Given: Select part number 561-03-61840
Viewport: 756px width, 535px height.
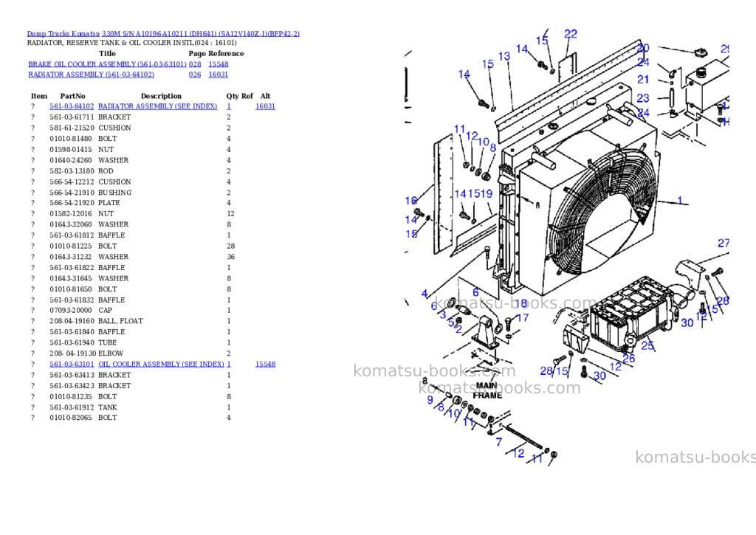Looking at the screenshot, I should 72,332.
